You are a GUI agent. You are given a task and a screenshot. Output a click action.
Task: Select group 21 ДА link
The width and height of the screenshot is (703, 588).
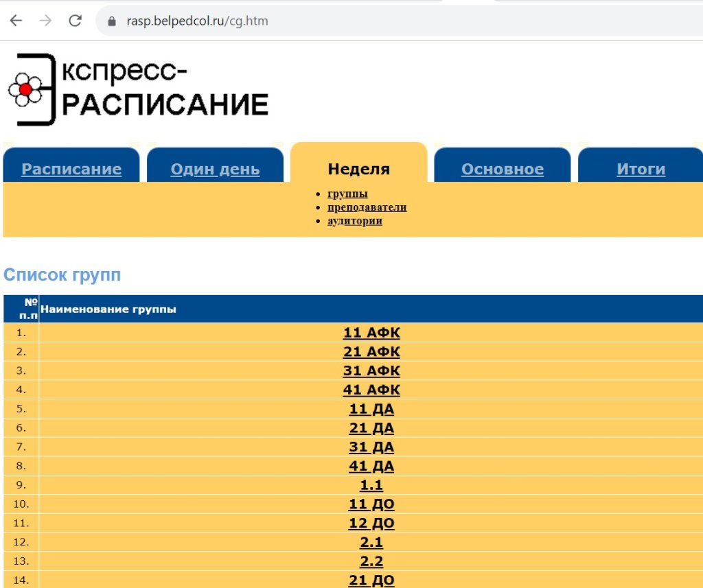(371, 429)
